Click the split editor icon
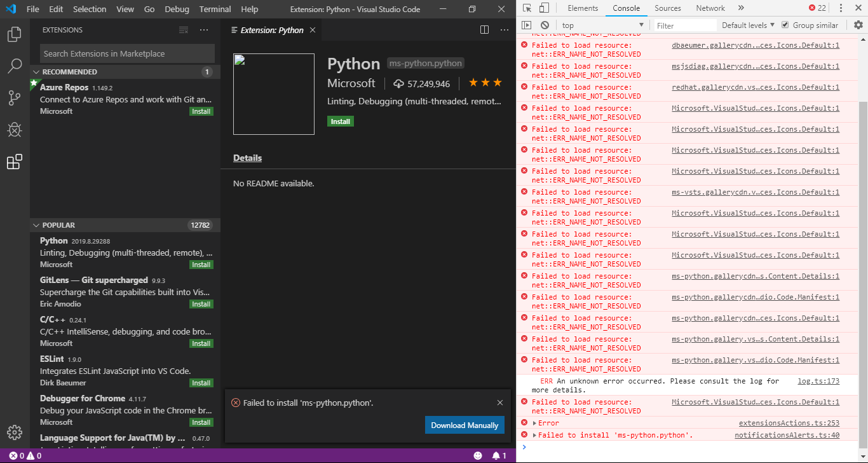 click(484, 29)
